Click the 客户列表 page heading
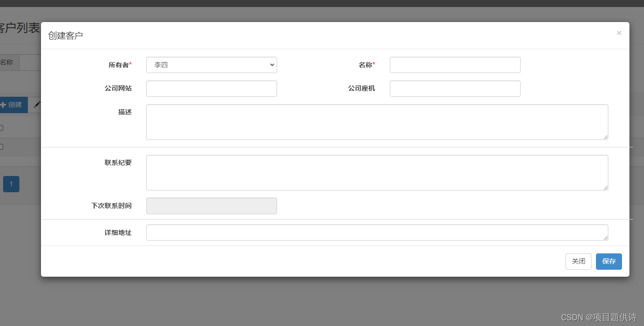 point(19,28)
